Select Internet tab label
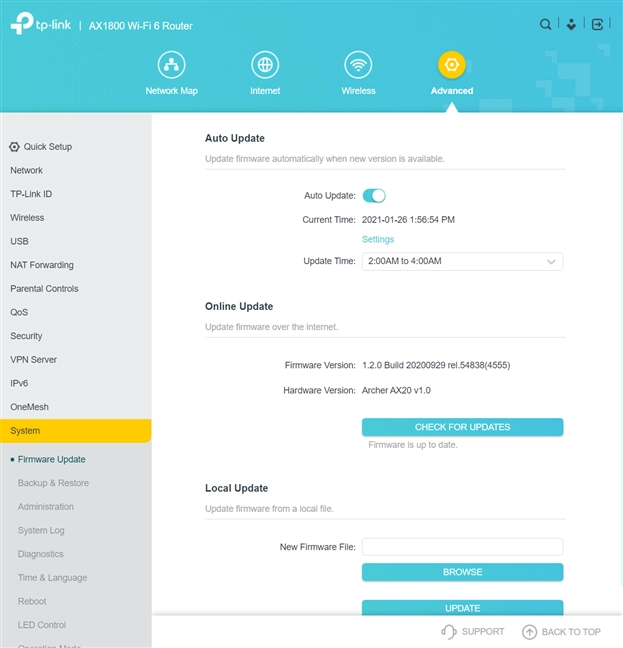The width and height of the screenshot is (623, 648). [x=265, y=91]
